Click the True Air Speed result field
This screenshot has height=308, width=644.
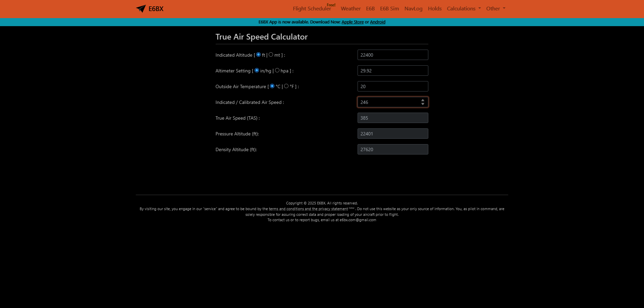(x=393, y=118)
